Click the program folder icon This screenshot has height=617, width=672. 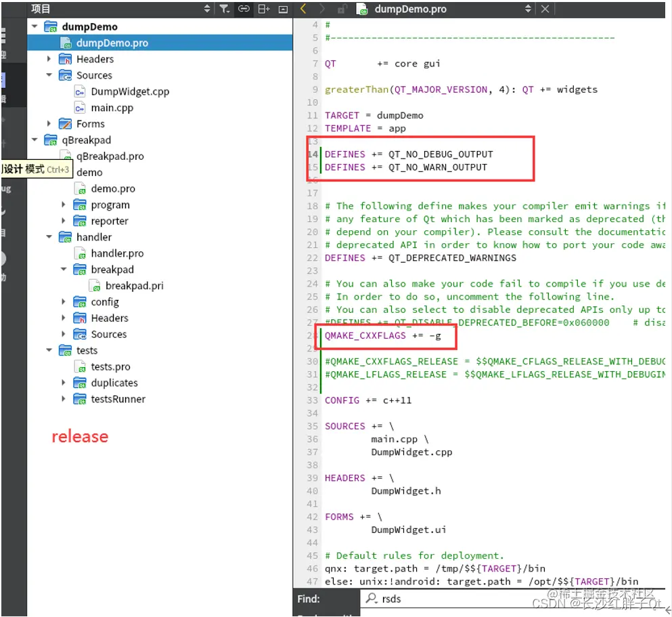pyautogui.click(x=80, y=205)
